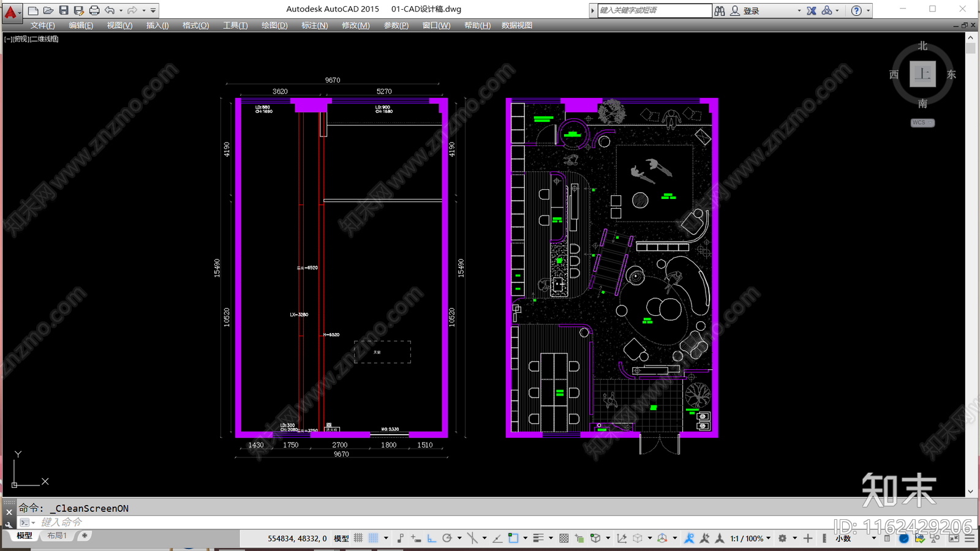Open the 修改(M) menu
The width and height of the screenshot is (980, 551).
coord(355,25)
